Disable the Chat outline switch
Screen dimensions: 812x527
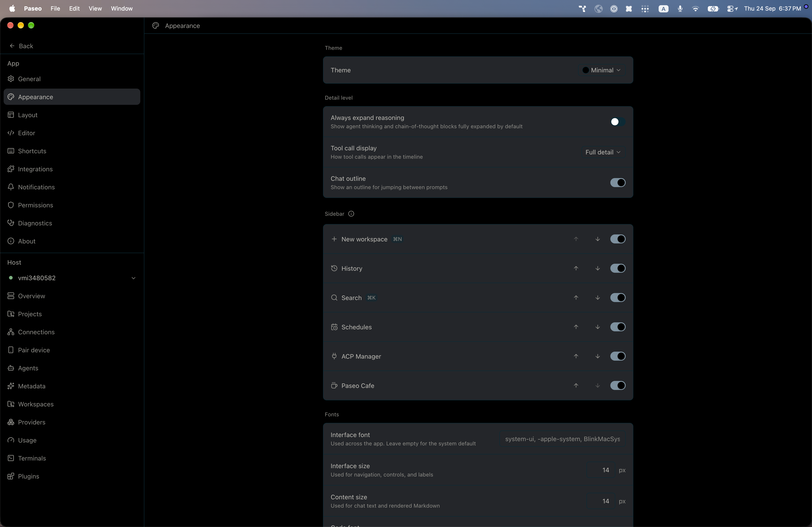pyautogui.click(x=618, y=183)
